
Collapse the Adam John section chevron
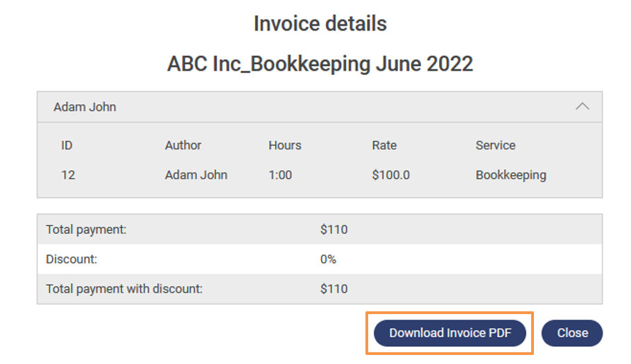(582, 107)
